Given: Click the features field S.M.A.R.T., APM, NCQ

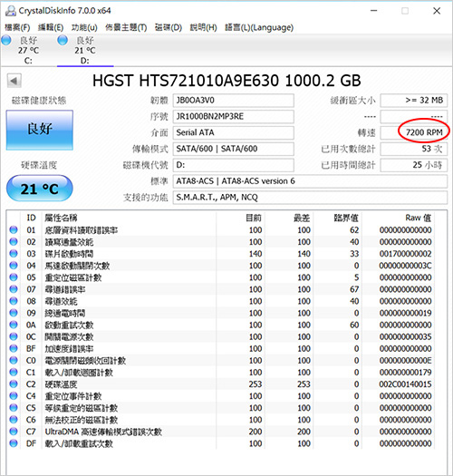Looking at the screenshot, I should pos(310,198).
